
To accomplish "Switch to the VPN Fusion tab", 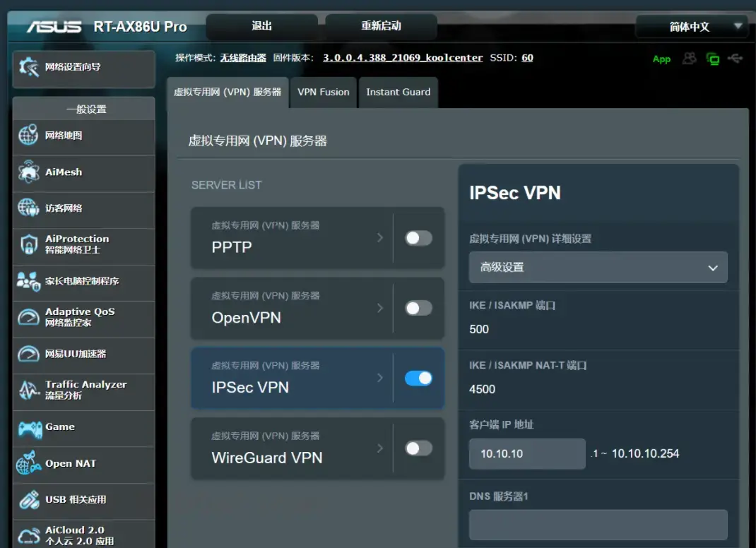I will tap(323, 92).
